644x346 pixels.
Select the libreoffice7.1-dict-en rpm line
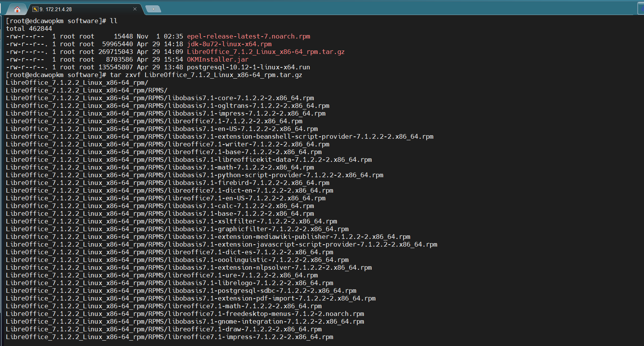point(170,190)
